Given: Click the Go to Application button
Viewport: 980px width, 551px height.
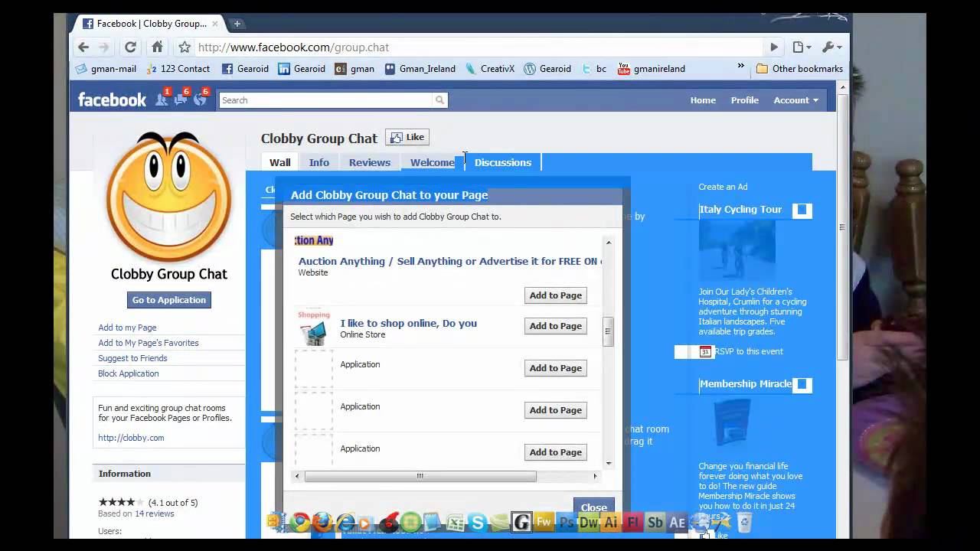Looking at the screenshot, I should coord(168,300).
